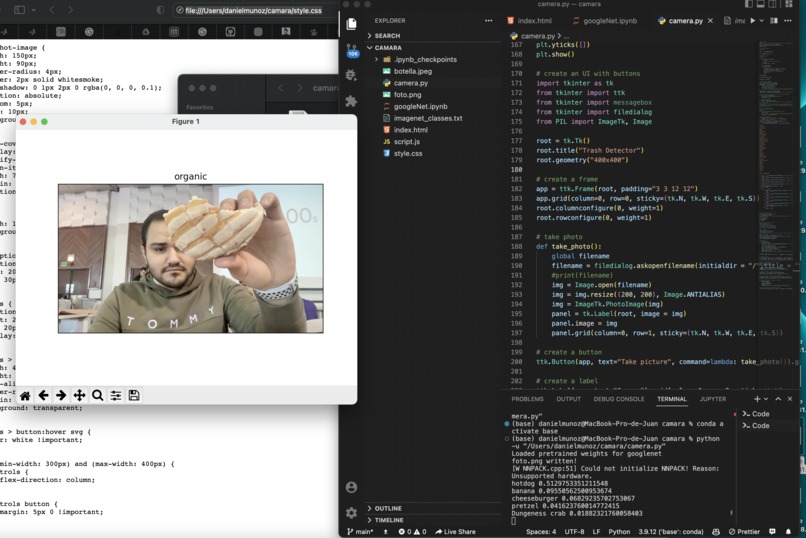
Task: Open new terminal profile dropdown arrow
Action: 766,399
